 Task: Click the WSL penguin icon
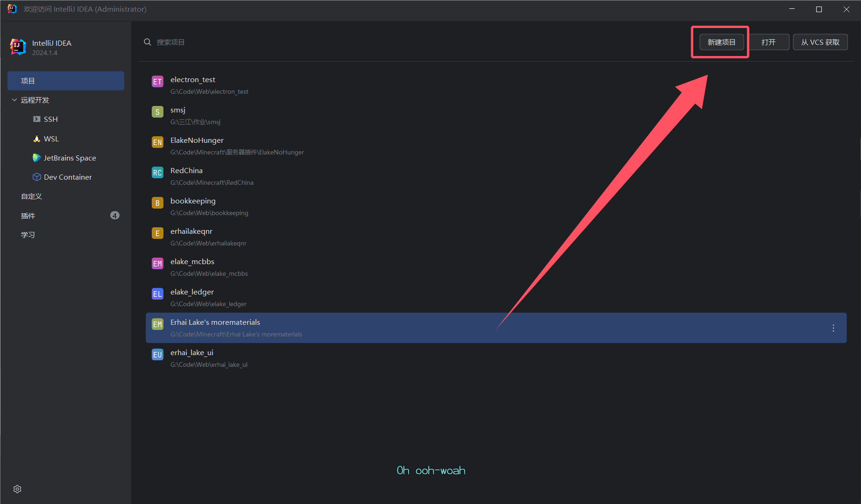37,139
